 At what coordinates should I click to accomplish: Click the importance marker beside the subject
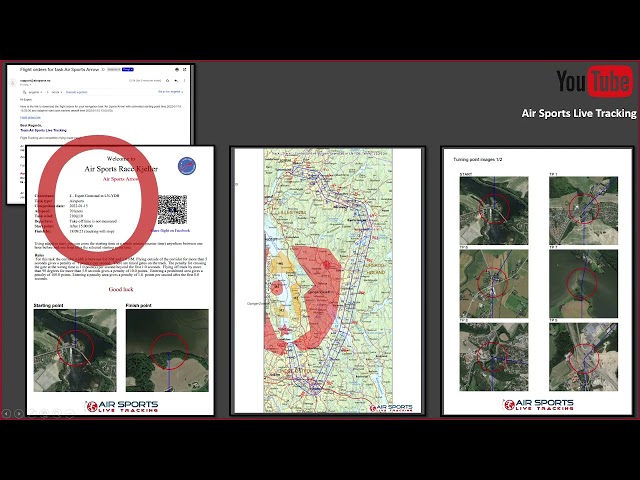pos(103,69)
